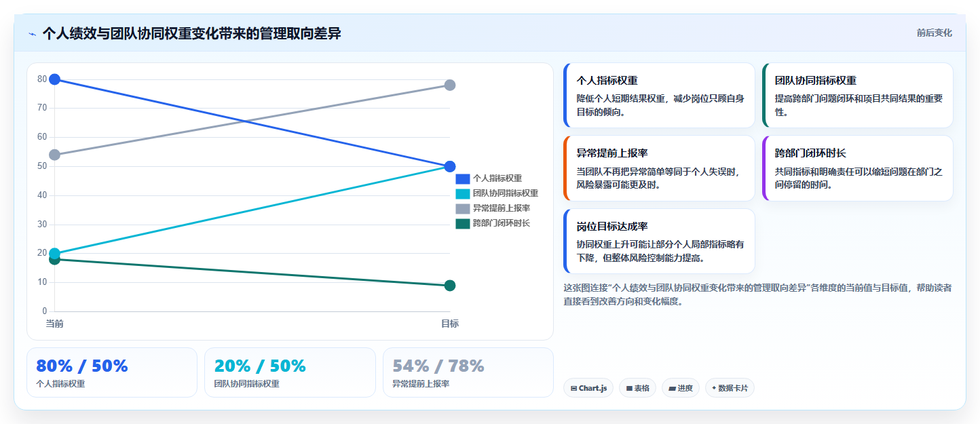Open the 个人指标权重 description card
The image size is (980, 424).
tap(659, 95)
